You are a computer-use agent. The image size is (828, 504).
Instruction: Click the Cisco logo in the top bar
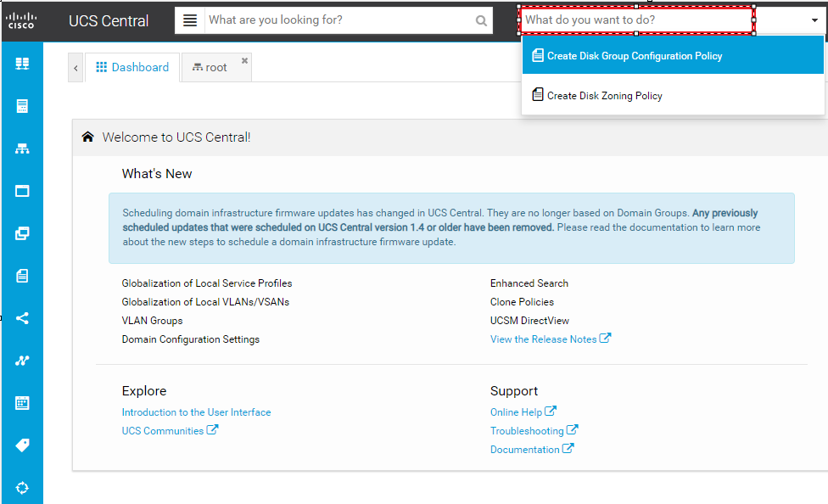[20, 20]
